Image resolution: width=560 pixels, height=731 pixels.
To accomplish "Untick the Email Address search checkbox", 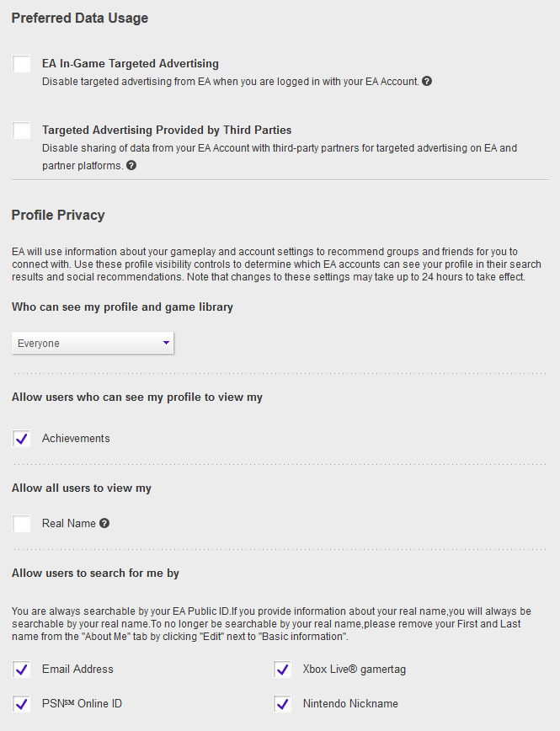I will [22, 670].
